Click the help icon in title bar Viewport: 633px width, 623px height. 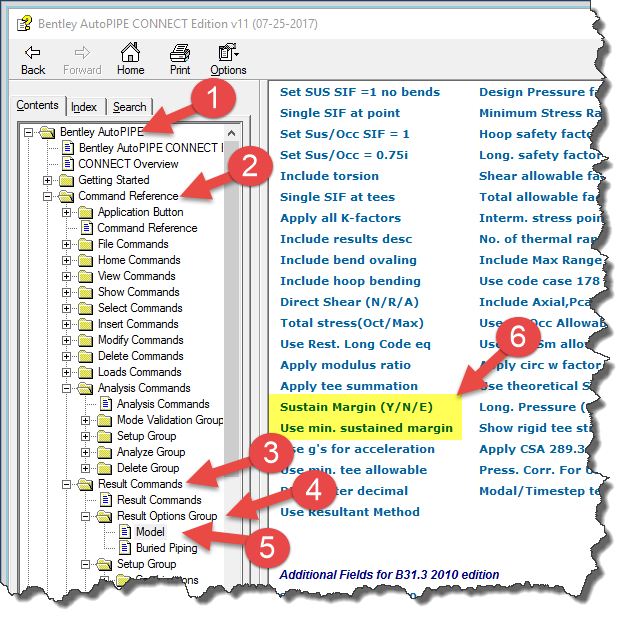(24, 23)
